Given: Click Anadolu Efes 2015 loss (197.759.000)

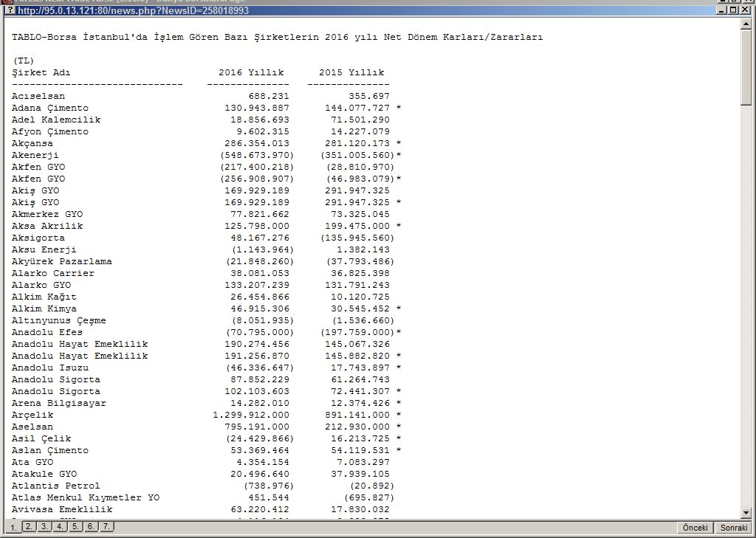Looking at the screenshot, I should pos(357,332).
